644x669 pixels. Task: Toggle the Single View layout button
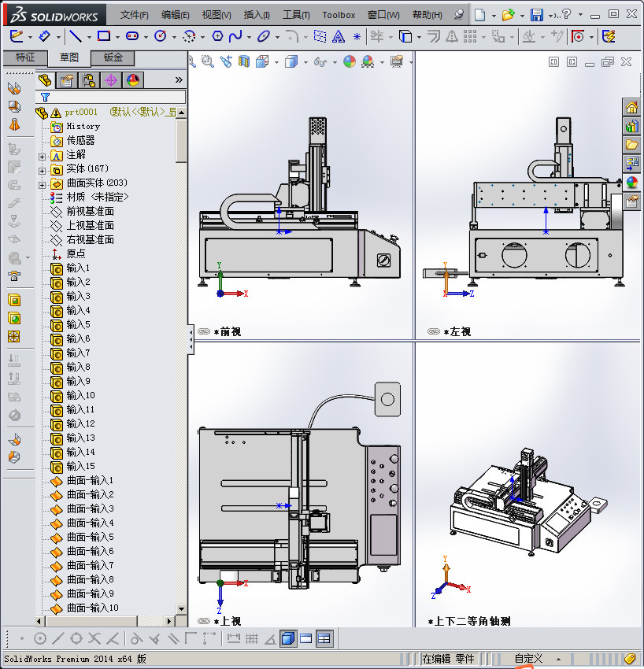coord(288,639)
